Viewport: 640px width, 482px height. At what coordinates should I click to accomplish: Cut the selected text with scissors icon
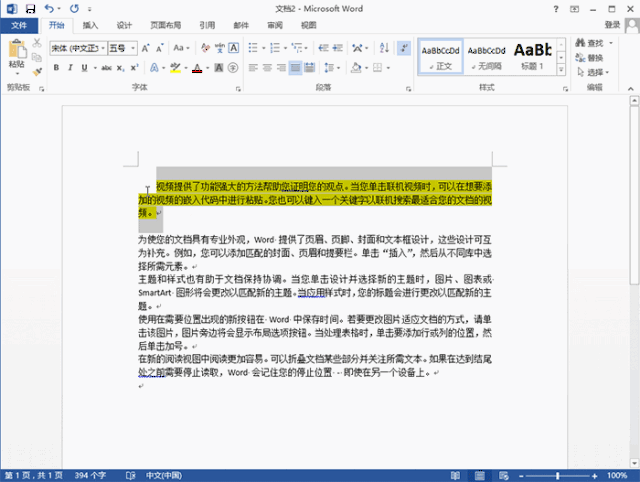point(37,43)
